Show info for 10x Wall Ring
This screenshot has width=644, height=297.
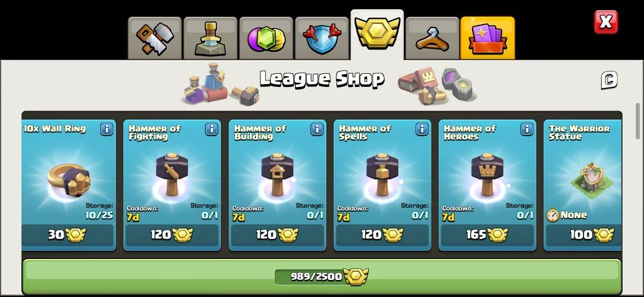106,129
